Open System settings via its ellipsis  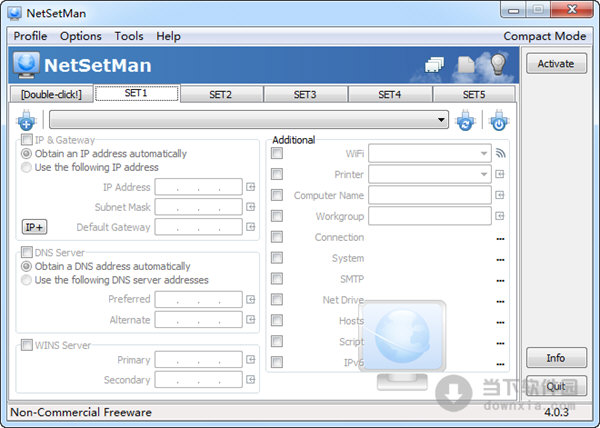pos(500,260)
